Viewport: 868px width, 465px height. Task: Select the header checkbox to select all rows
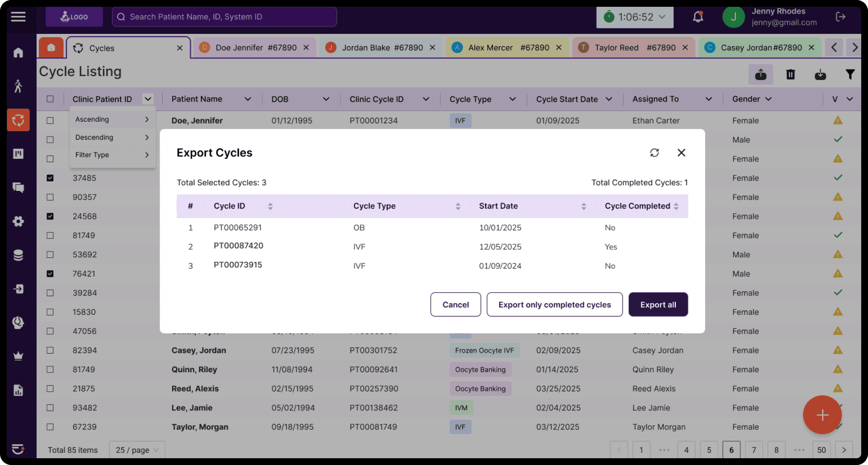point(50,99)
